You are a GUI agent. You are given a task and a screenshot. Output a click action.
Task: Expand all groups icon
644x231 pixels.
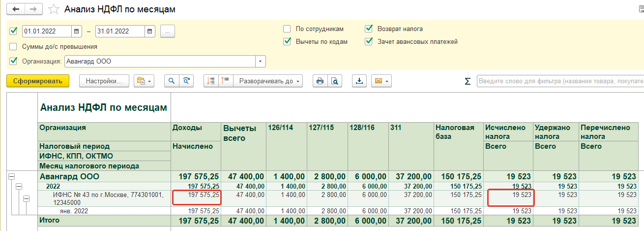225,81
